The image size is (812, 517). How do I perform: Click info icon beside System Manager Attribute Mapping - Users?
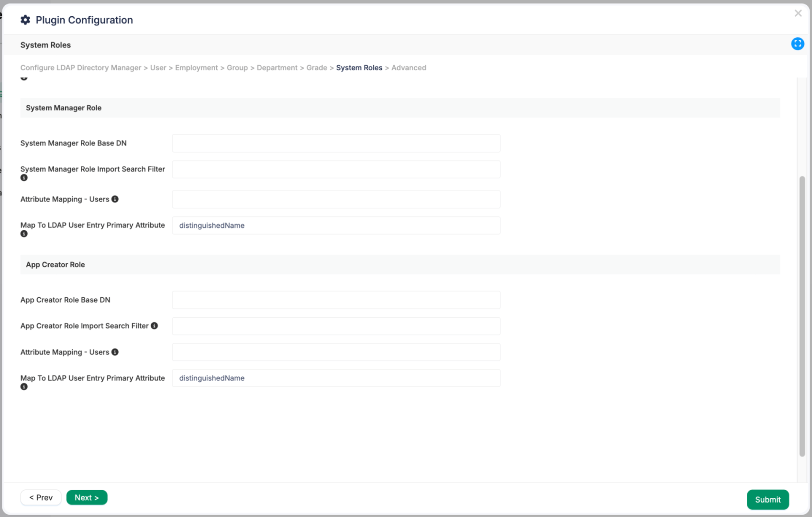coord(115,199)
